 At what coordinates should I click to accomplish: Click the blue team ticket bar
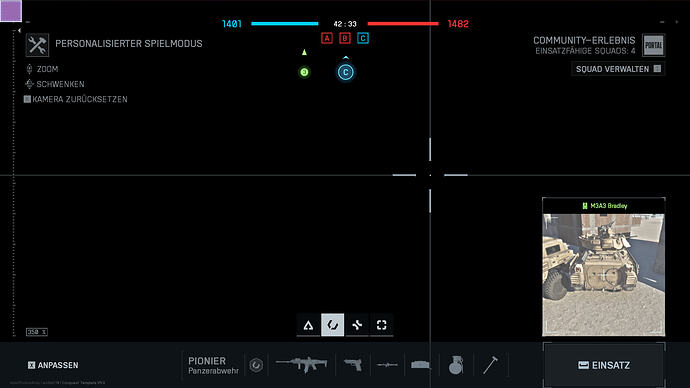click(x=285, y=24)
